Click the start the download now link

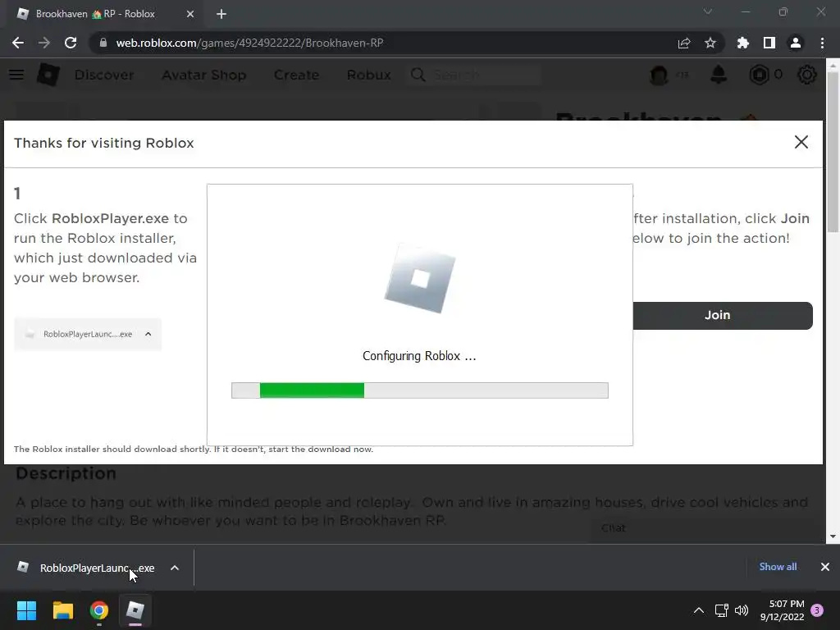321,449
